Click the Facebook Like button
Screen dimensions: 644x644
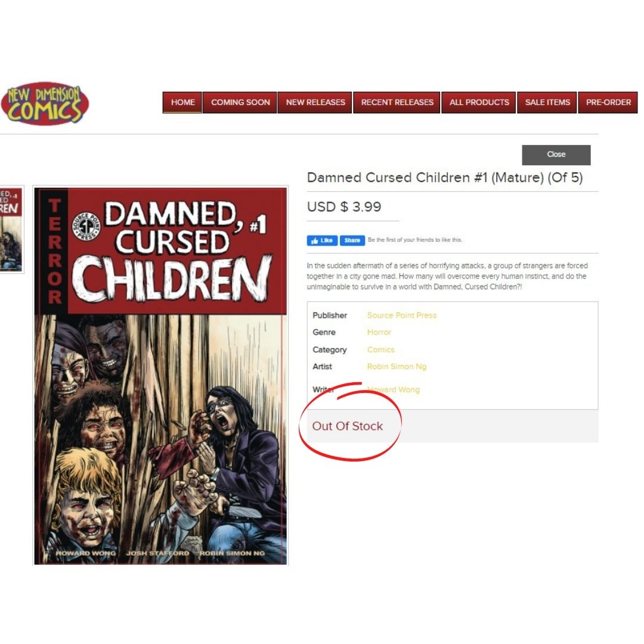tap(322, 241)
